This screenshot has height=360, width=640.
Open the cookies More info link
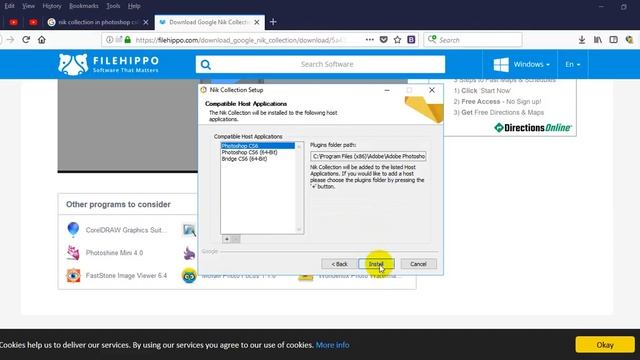[333, 345]
